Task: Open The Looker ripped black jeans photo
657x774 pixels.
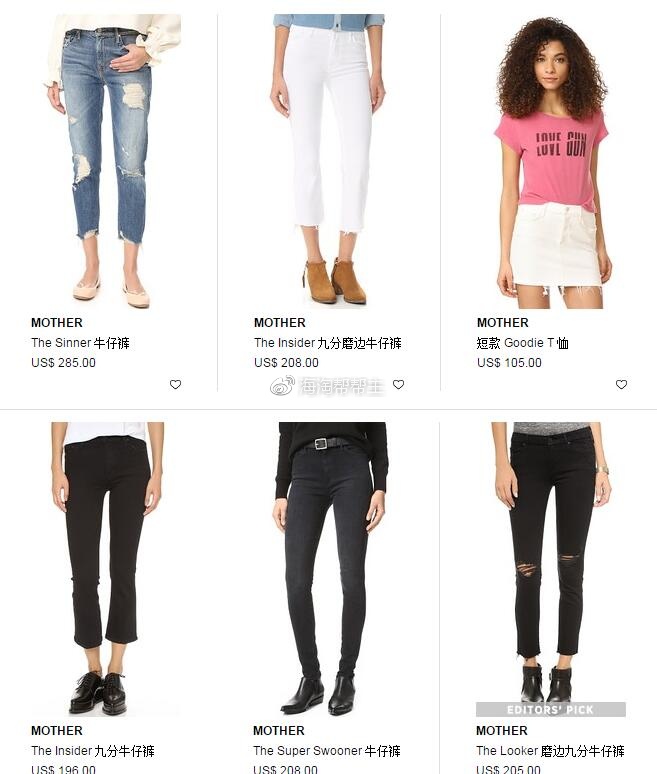Action: (x=551, y=563)
